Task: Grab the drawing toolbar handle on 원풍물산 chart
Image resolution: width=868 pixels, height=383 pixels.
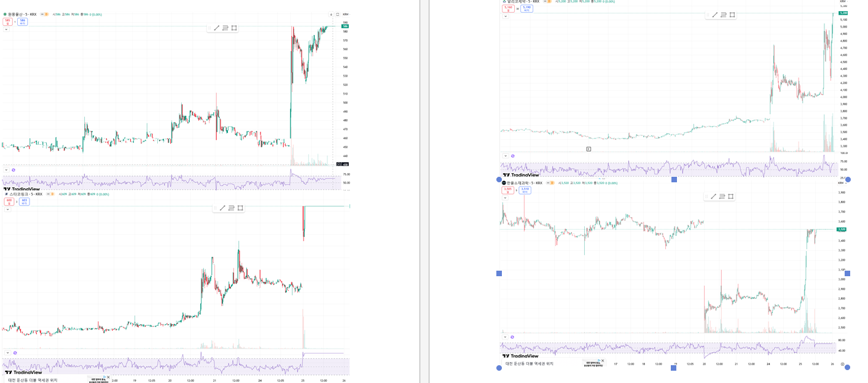Action: [209, 28]
